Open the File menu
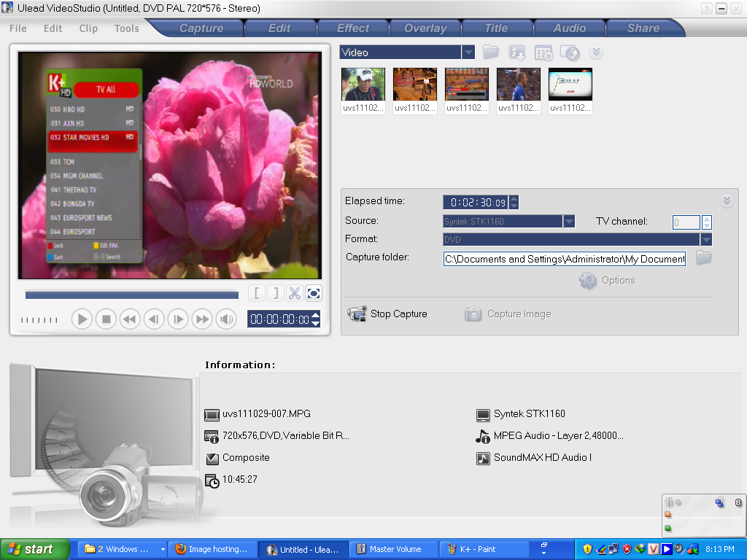This screenshot has width=747, height=560. 18,28
